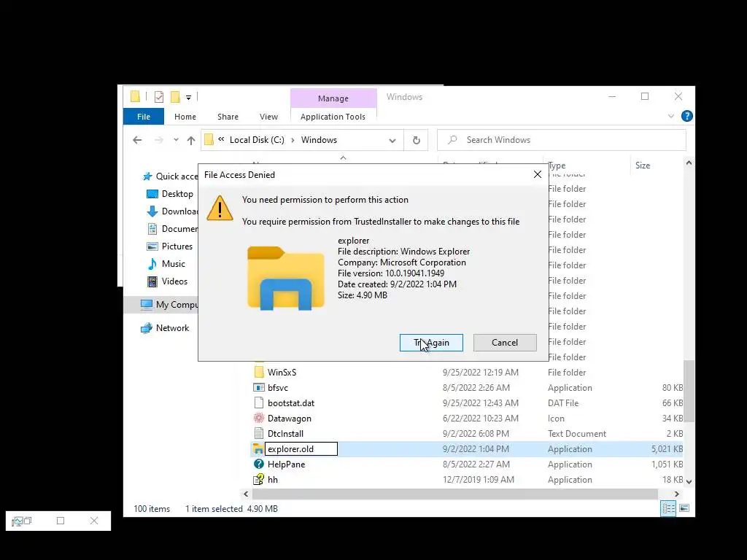The width and height of the screenshot is (747, 560).
Task: Click the New Folder quick access icon
Action: point(175,97)
